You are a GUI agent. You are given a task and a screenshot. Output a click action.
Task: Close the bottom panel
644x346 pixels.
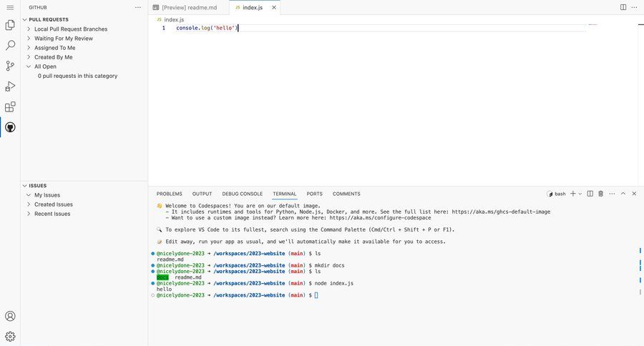point(634,194)
